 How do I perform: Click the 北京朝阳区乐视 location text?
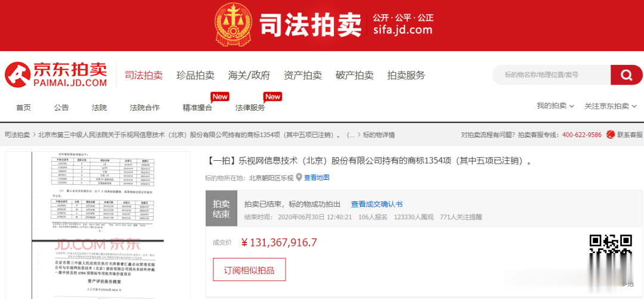[x=271, y=177]
